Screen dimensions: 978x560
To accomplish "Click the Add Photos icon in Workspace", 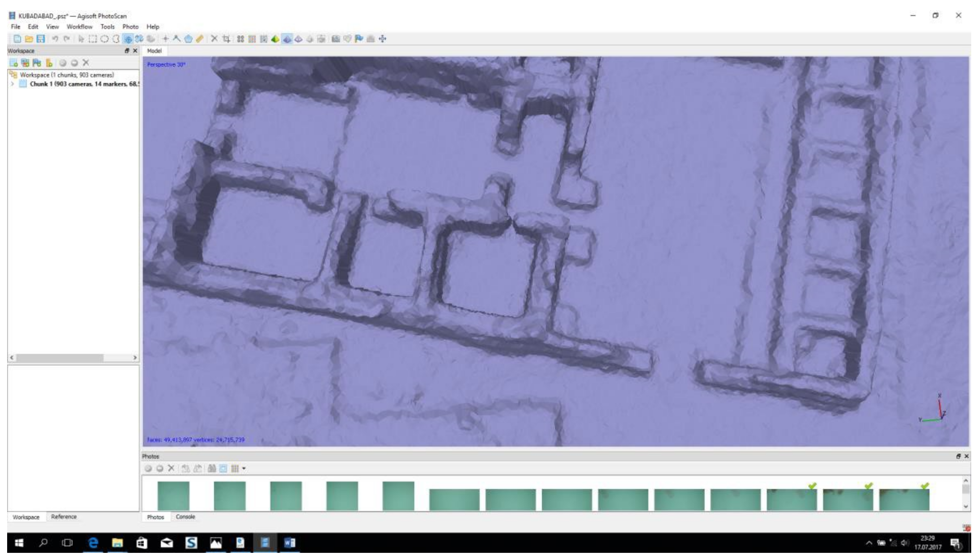I will 26,63.
